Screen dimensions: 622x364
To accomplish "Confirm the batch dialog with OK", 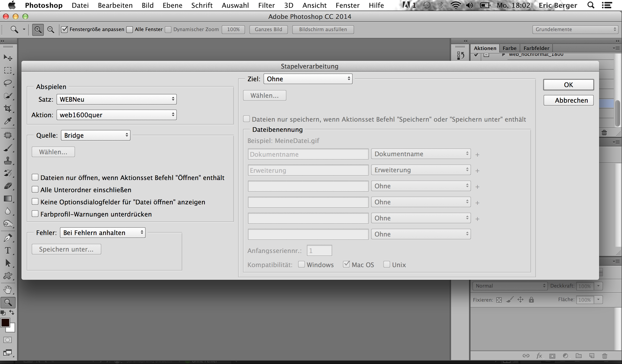I will tap(569, 85).
